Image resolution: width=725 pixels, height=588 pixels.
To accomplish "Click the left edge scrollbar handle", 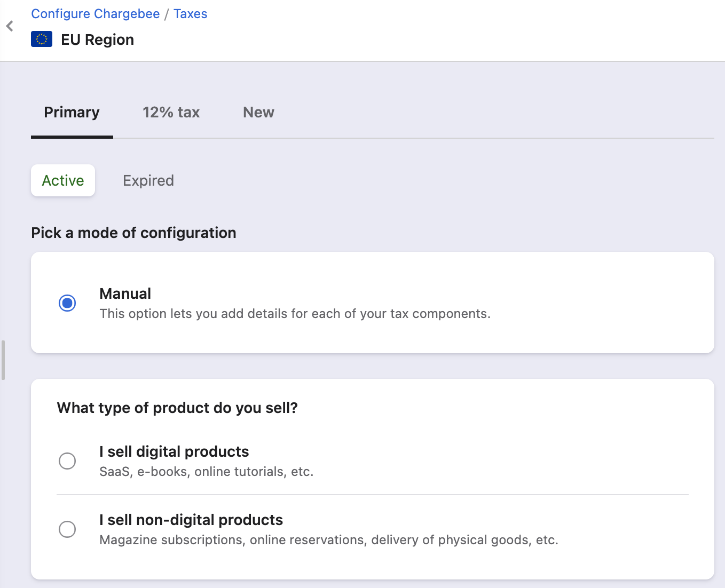I will [x=3, y=360].
